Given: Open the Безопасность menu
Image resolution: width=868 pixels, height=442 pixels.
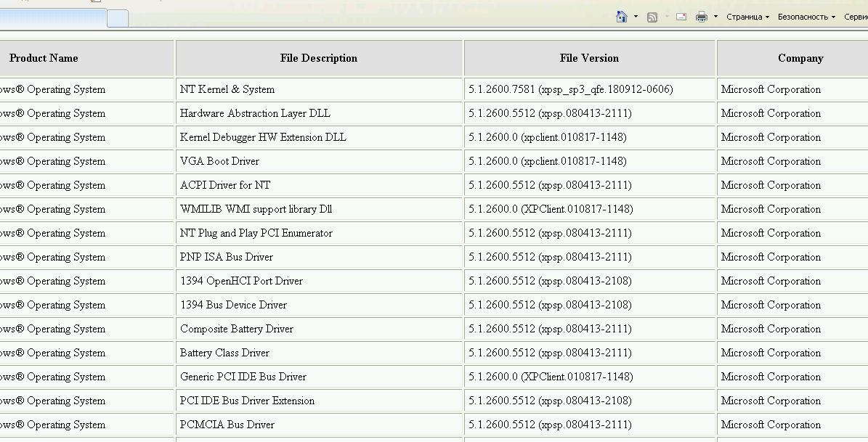Looking at the screenshot, I should [x=806, y=17].
